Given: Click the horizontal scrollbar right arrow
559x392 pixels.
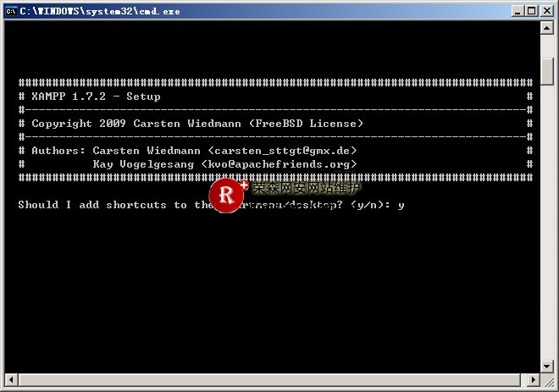Looking at the screenshot, I should [534, 379].
